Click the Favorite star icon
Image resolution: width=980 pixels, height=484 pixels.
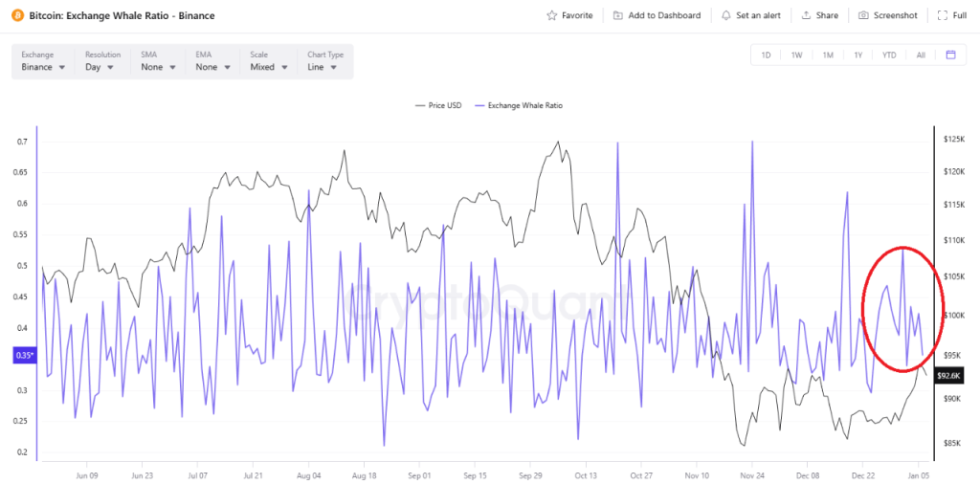tap(552, 15)
